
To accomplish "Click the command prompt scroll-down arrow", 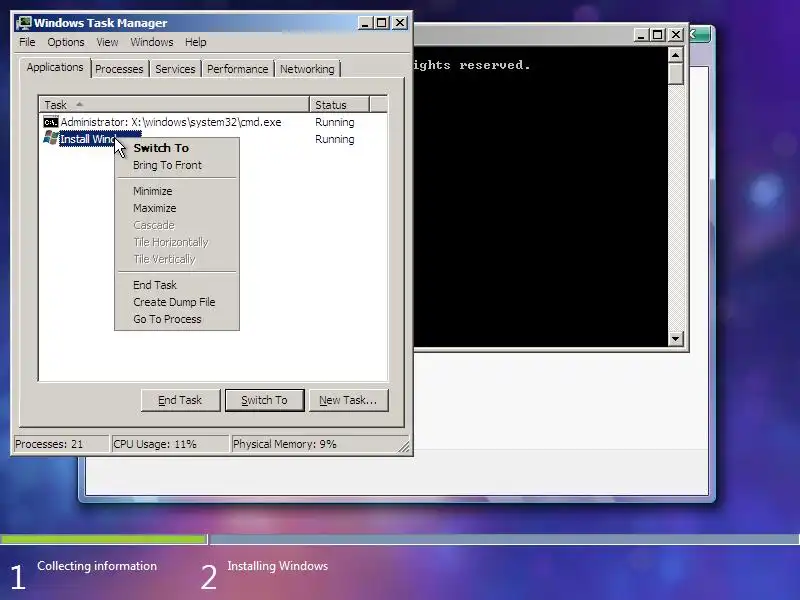I will tap(676, 338).
